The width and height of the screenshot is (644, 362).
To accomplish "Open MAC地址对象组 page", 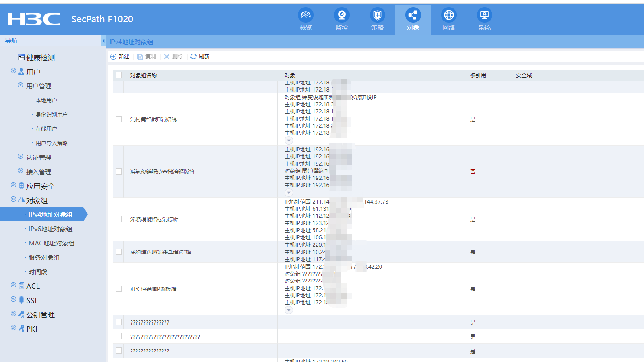I will click(x=51, y=243).
